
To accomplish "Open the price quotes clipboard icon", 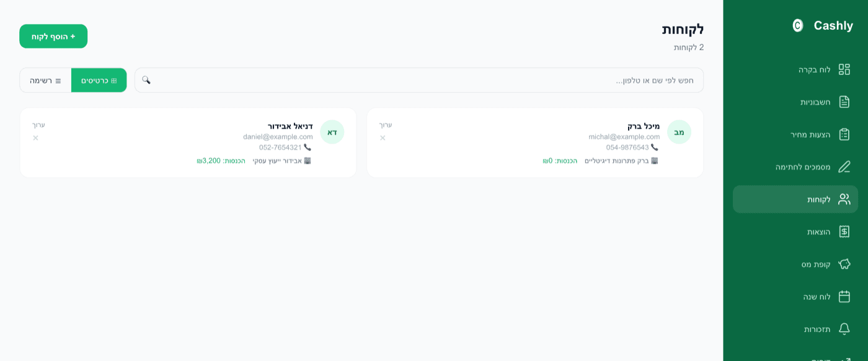I will point(844,134).
